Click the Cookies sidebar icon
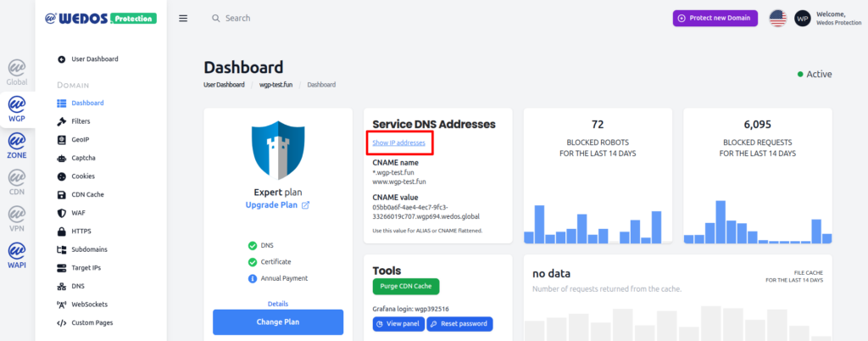This screenshot has height=341, width=868. coord(61,176)
